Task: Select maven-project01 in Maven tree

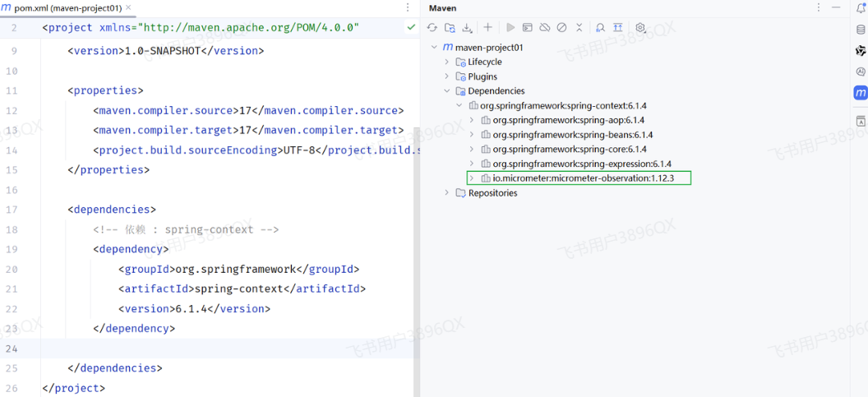Action: 489,48
